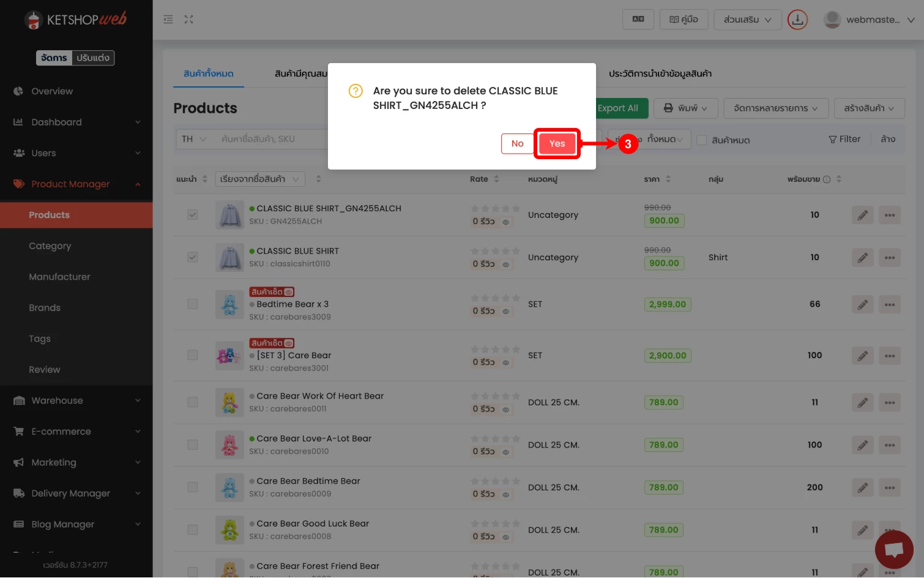Screen dimensions: 924x578
Task: Expand the สร้างสินค้า create product dropdown
Action: [x=869, y=108]
